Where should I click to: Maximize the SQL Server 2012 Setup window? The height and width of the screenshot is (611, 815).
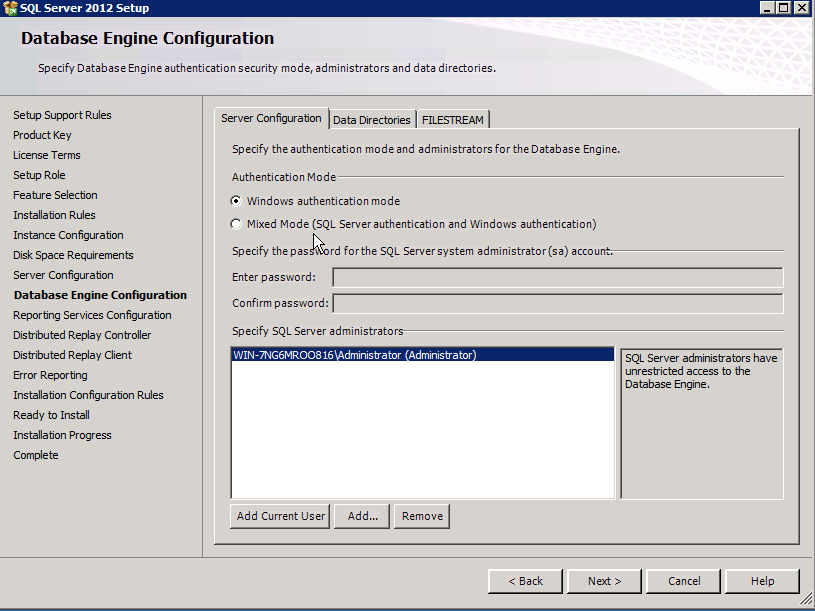[x=784, y=8]
